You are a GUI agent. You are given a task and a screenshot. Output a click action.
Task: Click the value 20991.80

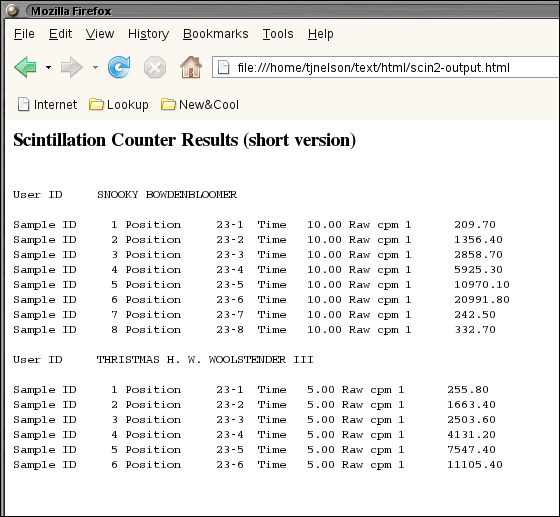pos(482,300)
